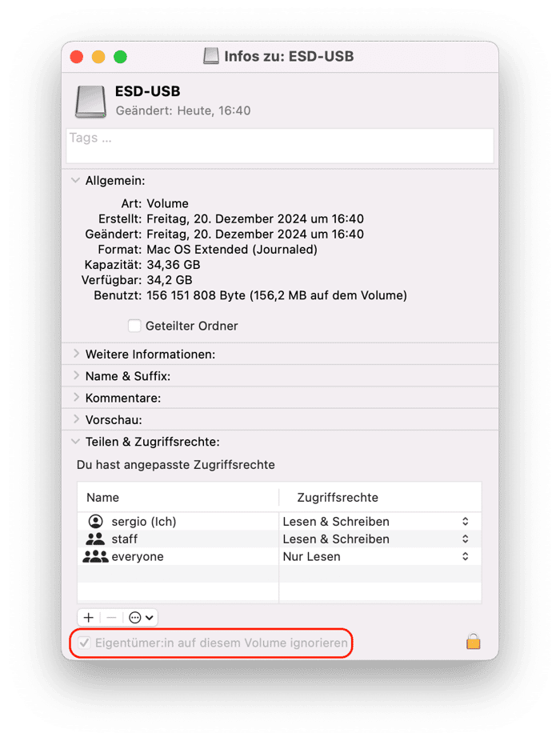Click the Name column header
Image resolution: width=560 pixels, height=741 pixels.
102,497
